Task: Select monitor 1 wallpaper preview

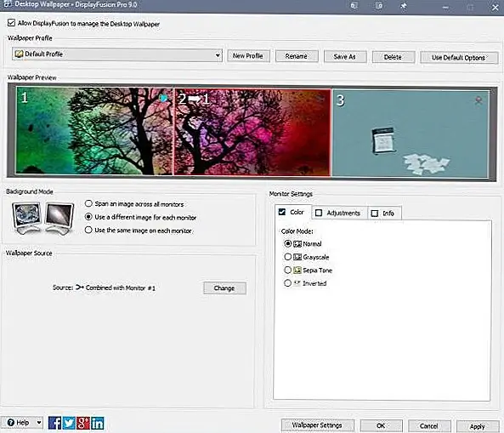Action: click(94, 131)
